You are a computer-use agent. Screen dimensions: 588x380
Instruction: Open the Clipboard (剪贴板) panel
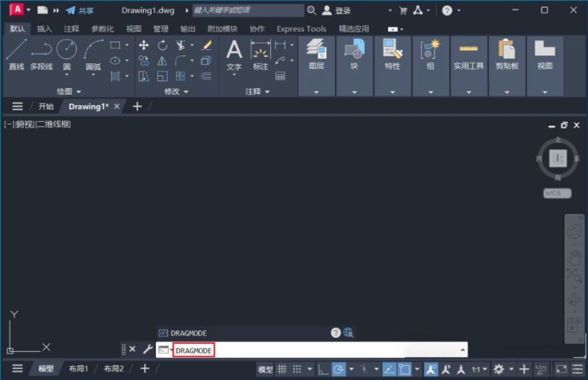point(506,66)
